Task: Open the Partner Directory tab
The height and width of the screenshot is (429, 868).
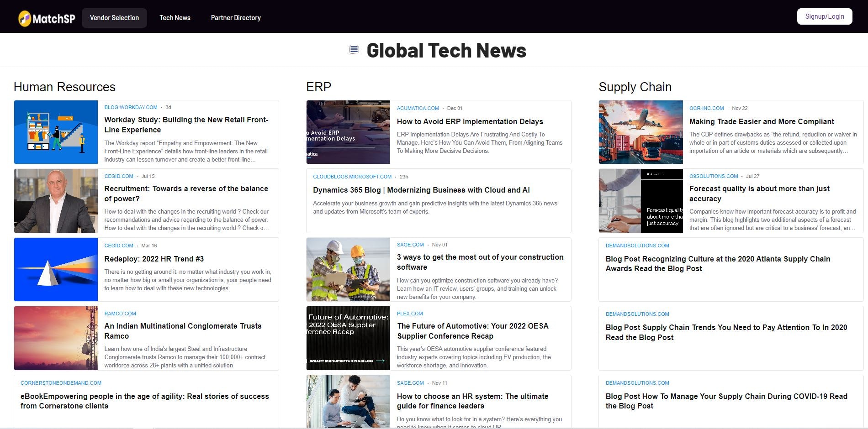Action: click(x=236, y=18)
